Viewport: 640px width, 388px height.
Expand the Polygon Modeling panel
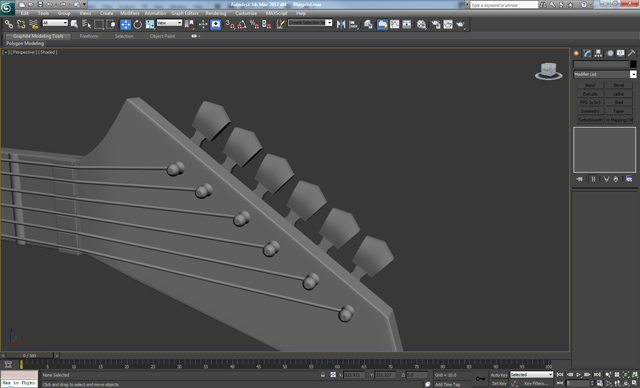(25, 43)
